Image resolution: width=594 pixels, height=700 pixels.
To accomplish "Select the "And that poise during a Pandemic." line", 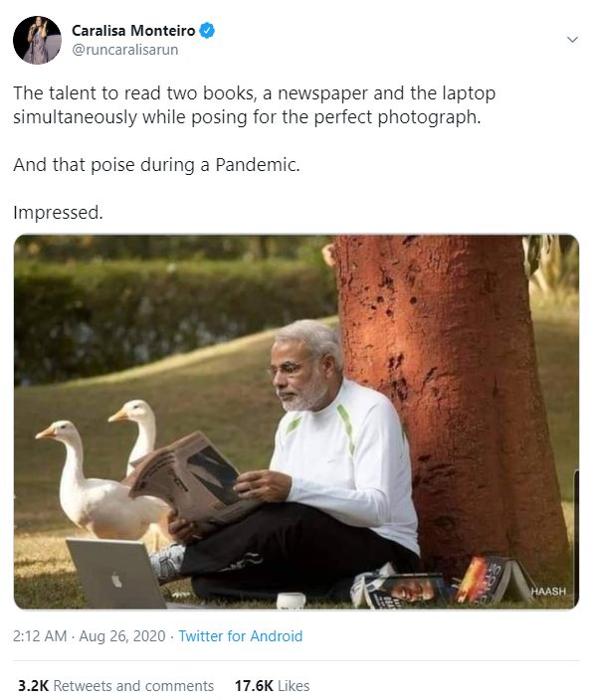I will coord(156,165).
